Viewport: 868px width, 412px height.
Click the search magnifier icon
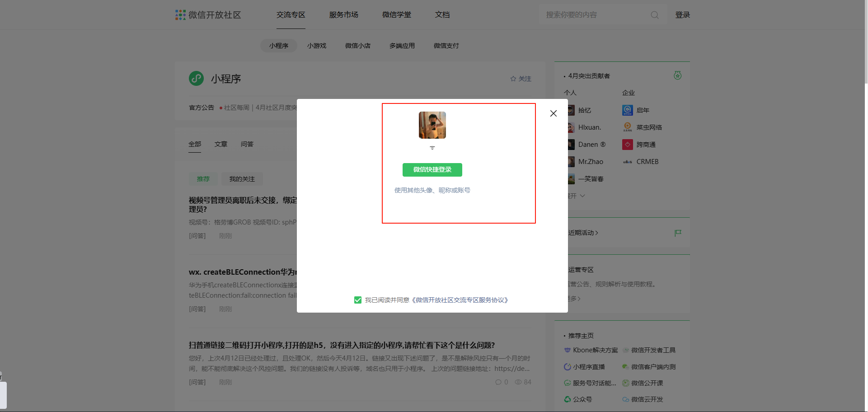coord(654,15)
